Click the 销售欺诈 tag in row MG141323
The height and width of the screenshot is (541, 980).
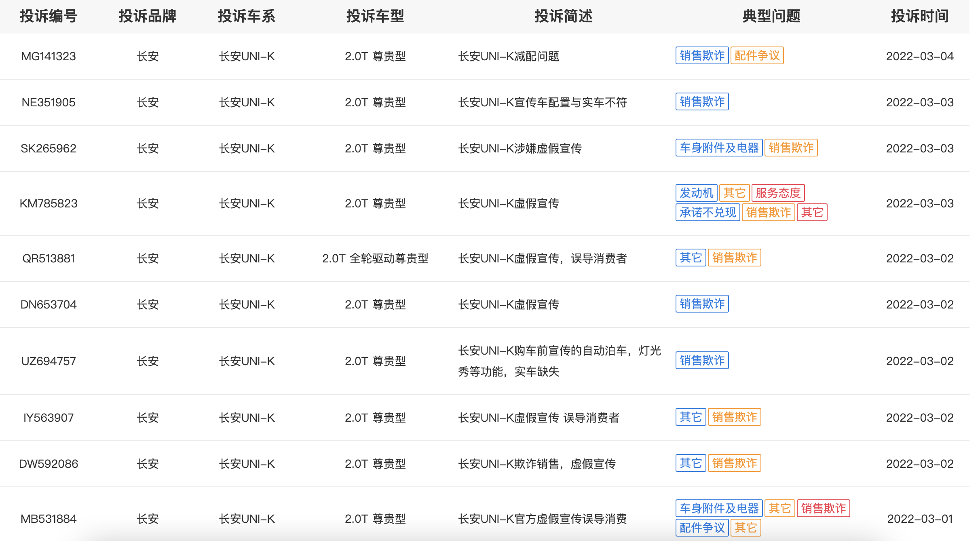[x=702, y=55]
